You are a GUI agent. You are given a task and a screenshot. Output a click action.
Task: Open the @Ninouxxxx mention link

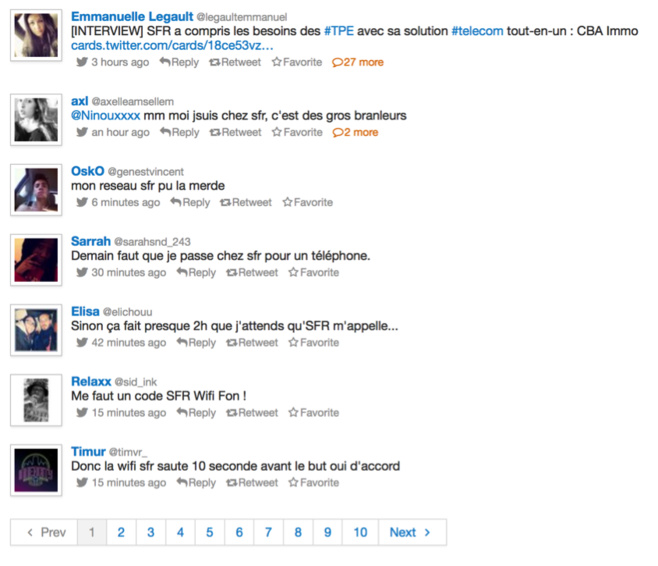pos(105,116)
